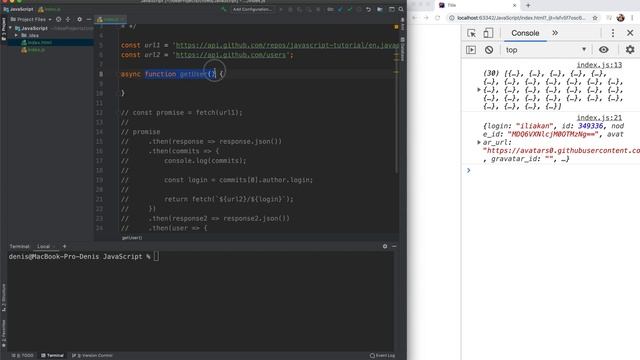The width and height of the screenshot is (640, 360).
Task: Open the Project Files view dropdown
Action: click(31, 19)
